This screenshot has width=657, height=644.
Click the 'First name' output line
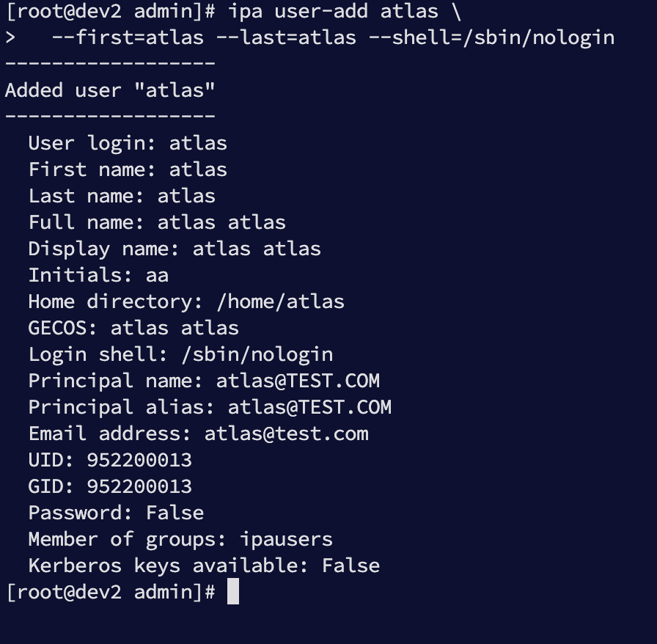click(128, 169)
